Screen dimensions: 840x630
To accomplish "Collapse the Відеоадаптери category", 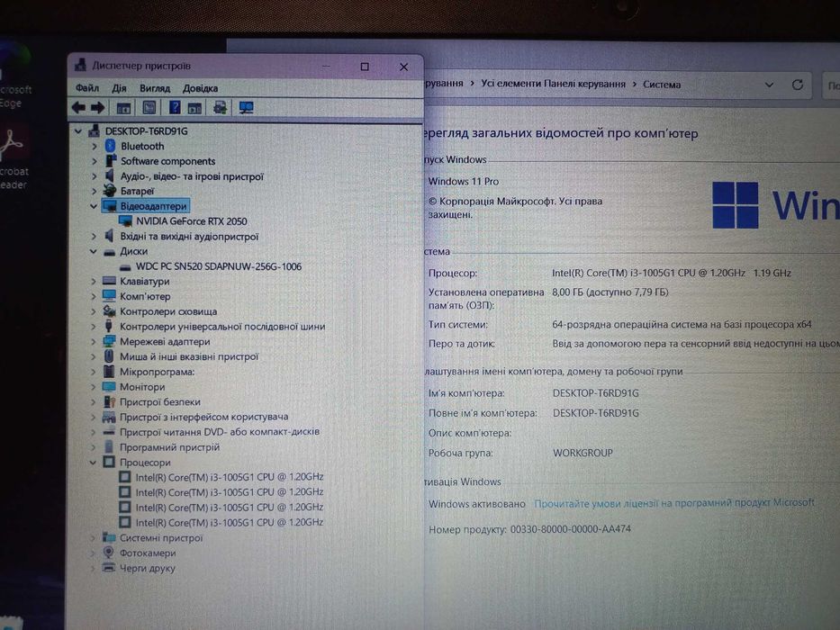I will coord(94,206).
